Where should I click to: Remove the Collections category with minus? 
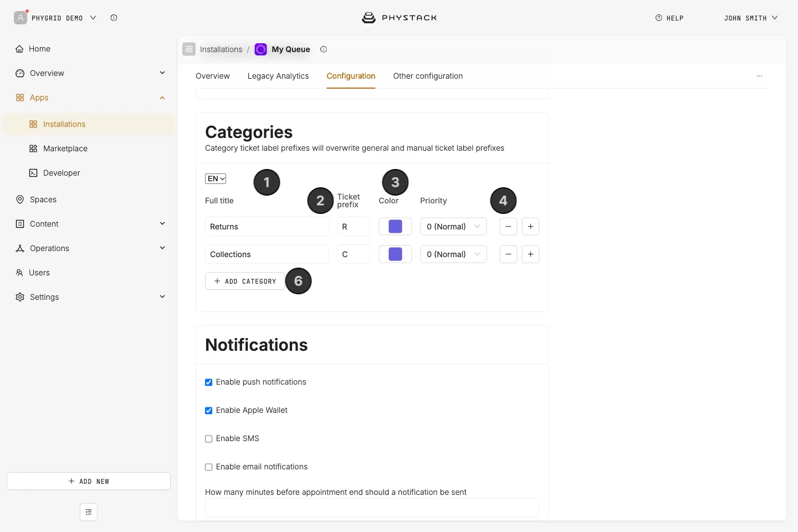pyautogui.click(x=508, y=254)
